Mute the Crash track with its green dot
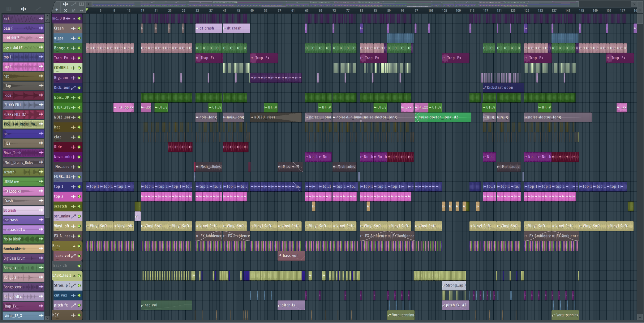Viewport: 644px width, 323px height. 79,28
